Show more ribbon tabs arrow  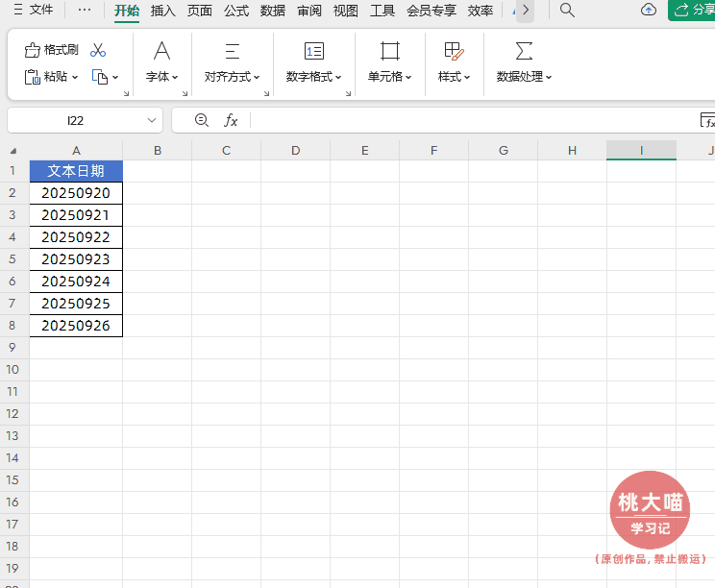(x=526, y=10)
